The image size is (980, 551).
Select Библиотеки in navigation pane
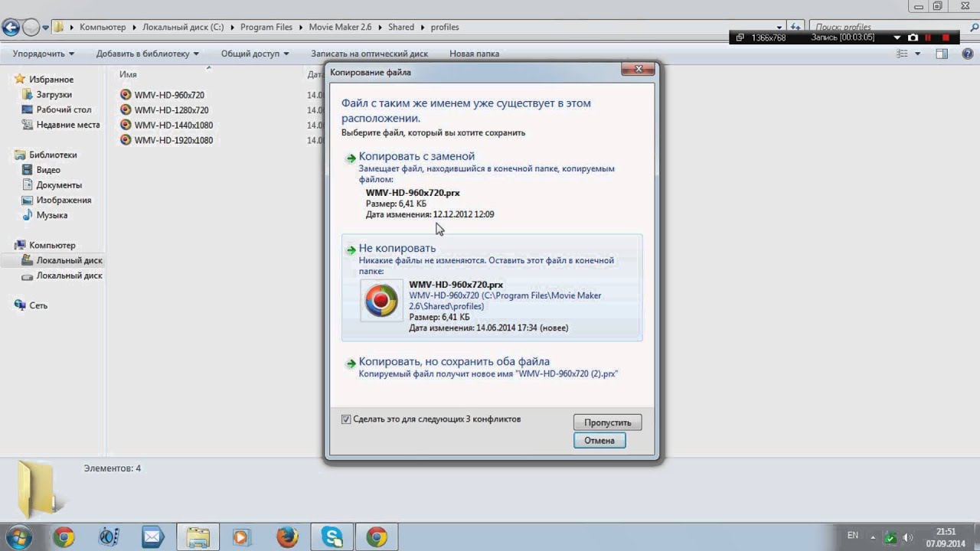click(x=53, y=155)
